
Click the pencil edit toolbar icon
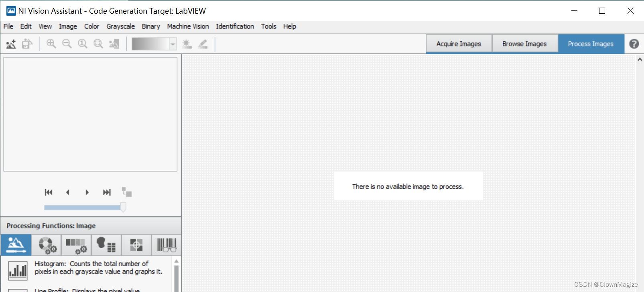tap(203, 44)
